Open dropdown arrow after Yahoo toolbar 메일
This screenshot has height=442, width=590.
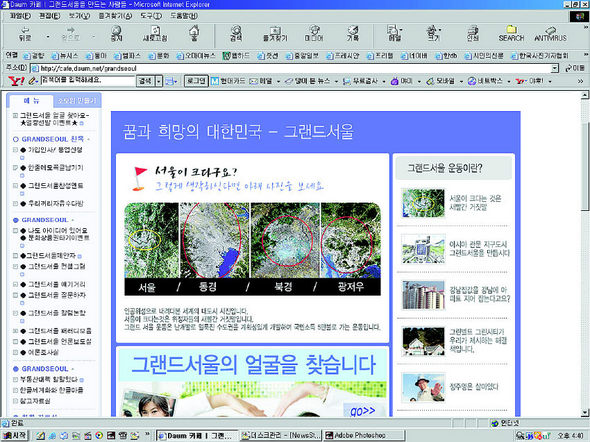278,81
